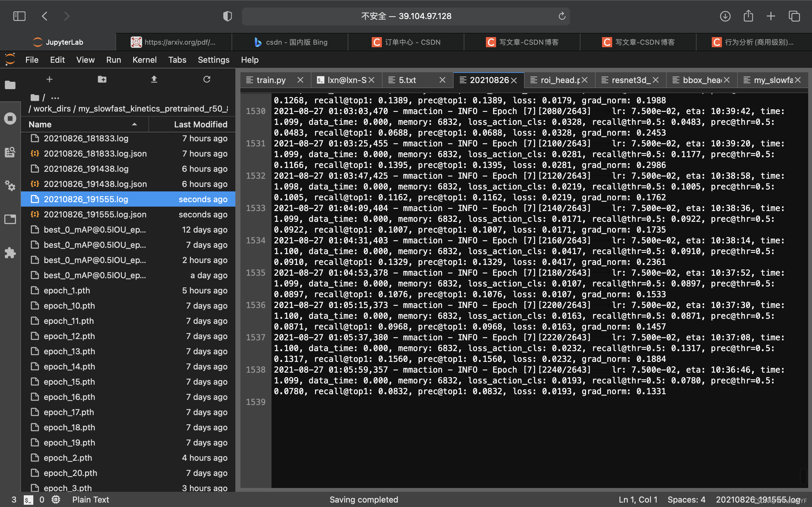Screen dimensions: 812x507
Task: Refresh the file browser list
Action: coord(207,80)
